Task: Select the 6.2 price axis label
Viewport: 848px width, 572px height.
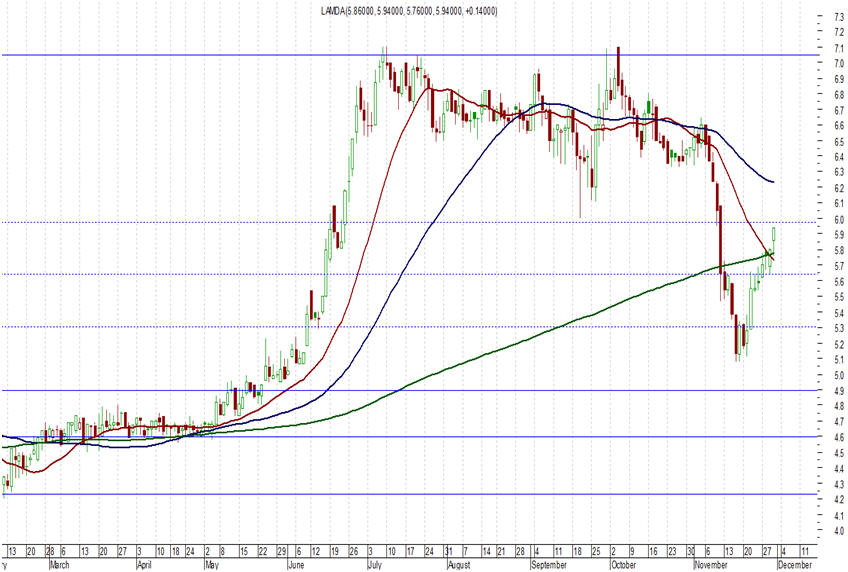Action: [x=839, y=188]
